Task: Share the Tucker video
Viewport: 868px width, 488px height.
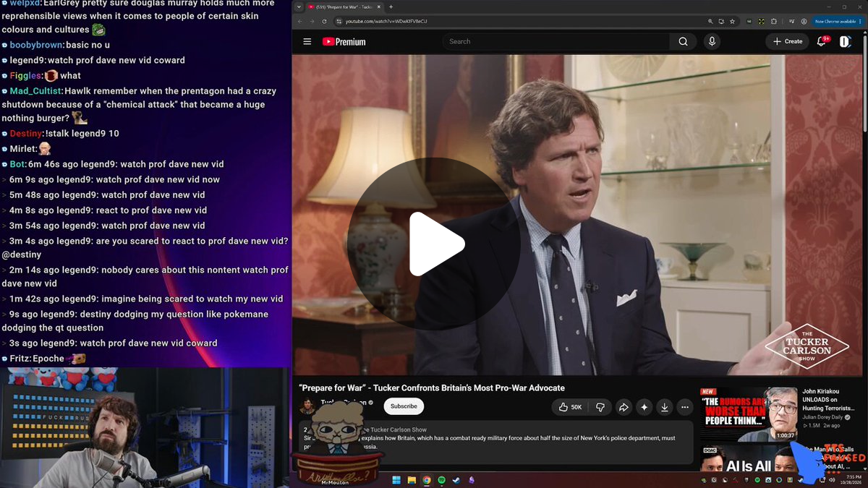Action: coord(623,407)
